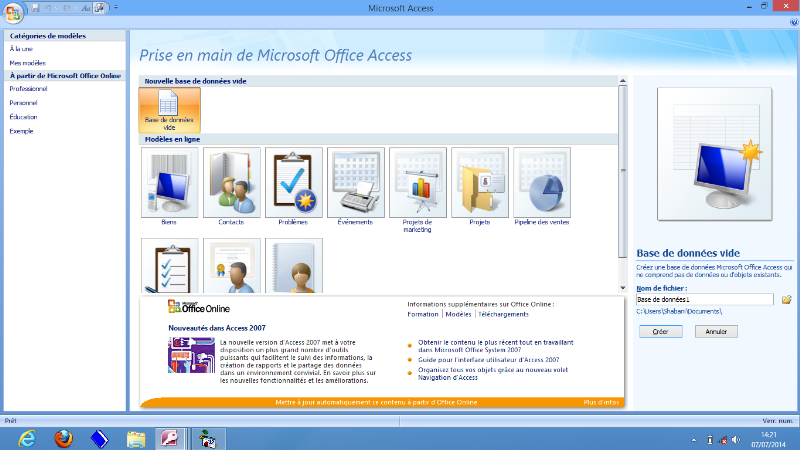
Task: Select the notebook and person template
Action: (294, 266)
